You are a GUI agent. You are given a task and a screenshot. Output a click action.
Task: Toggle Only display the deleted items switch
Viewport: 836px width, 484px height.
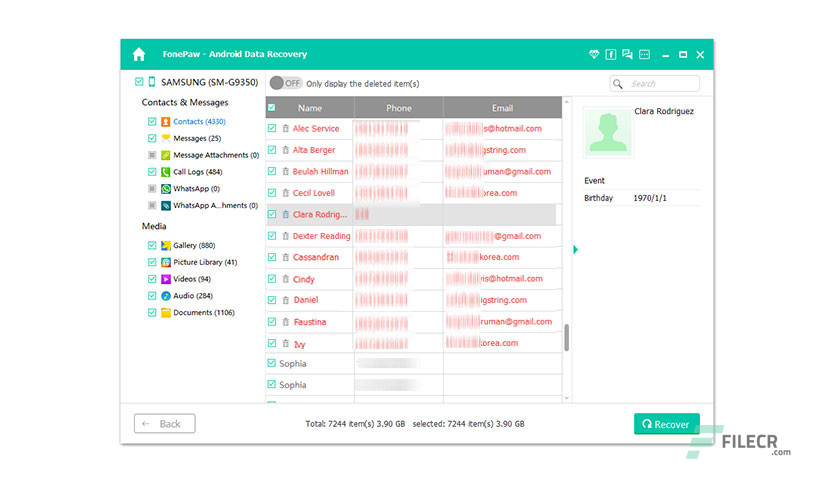[286, 83]
